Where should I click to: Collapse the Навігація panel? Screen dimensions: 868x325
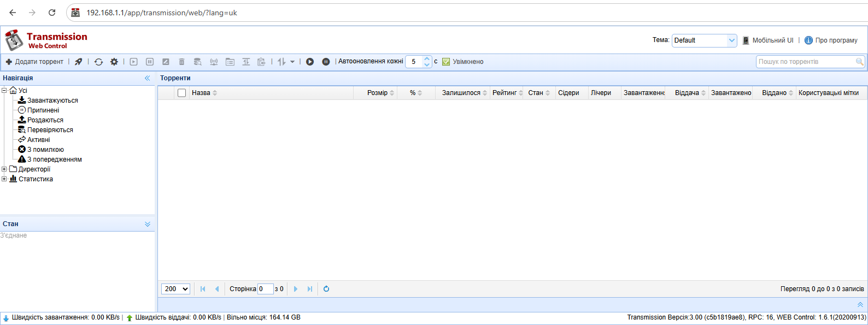pyautogui.click(x=147, y=78)
